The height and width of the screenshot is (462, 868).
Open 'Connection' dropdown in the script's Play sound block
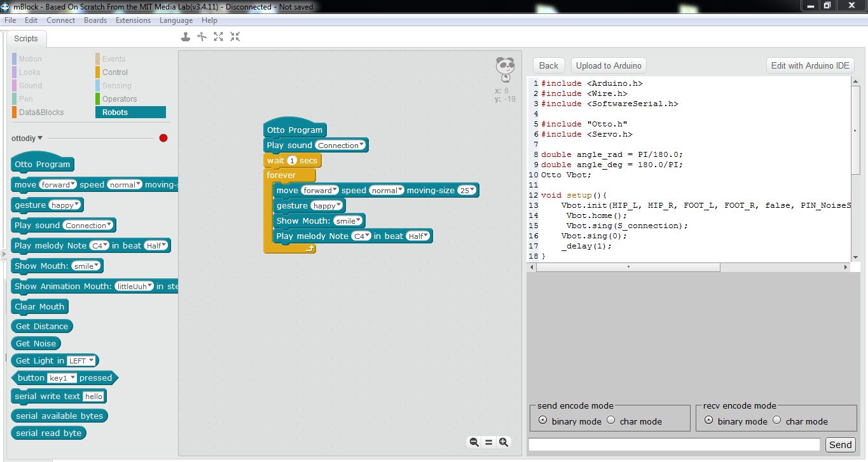[341, 146]
